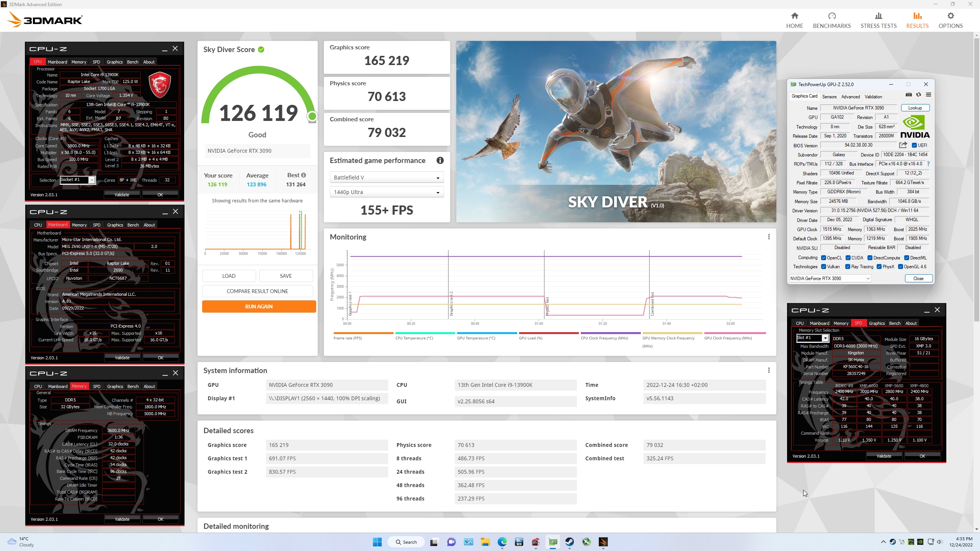980x551 pixels.
Task: Open File Explorer from the taskbar
Action: pos(485,542)
